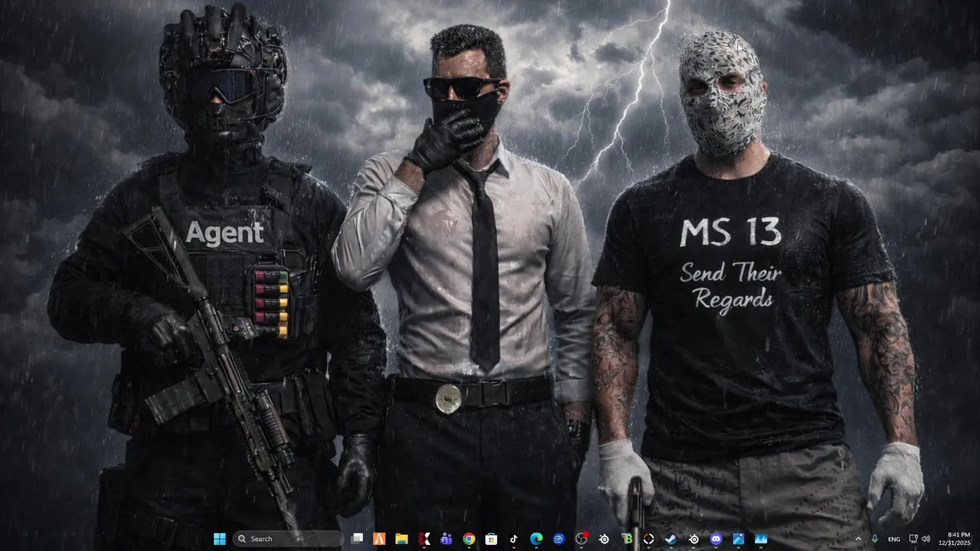The height and width of the screenshot is (551, 980).
Task: Open the blue round app beside Edge
Action: (559, 539)
